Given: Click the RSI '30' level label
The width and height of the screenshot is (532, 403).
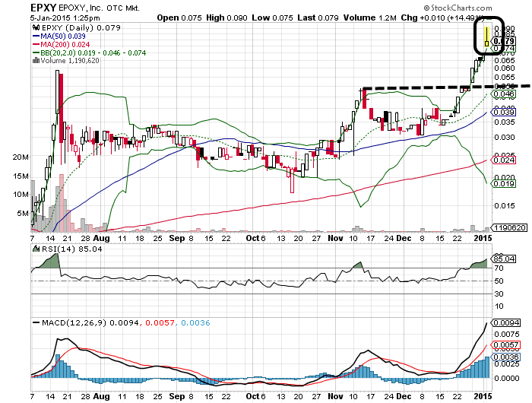Looking at the screenshot, I should 499,294.
